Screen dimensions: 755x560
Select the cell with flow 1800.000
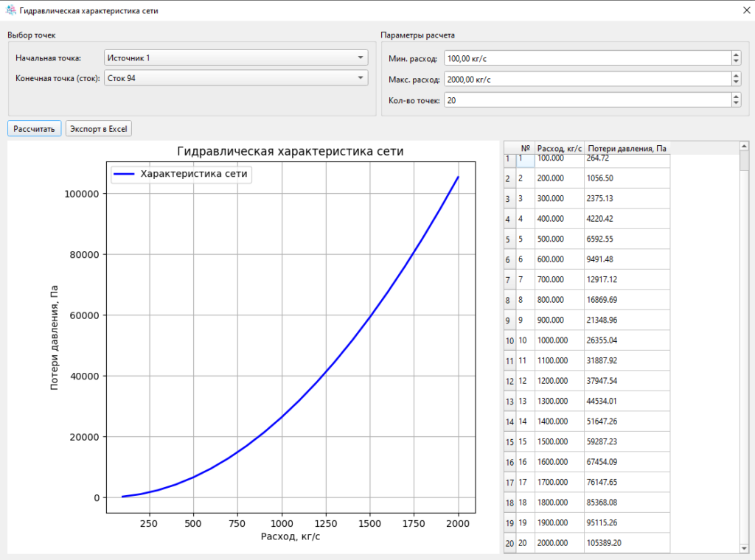pyautogui.click(x=560, y=503)
